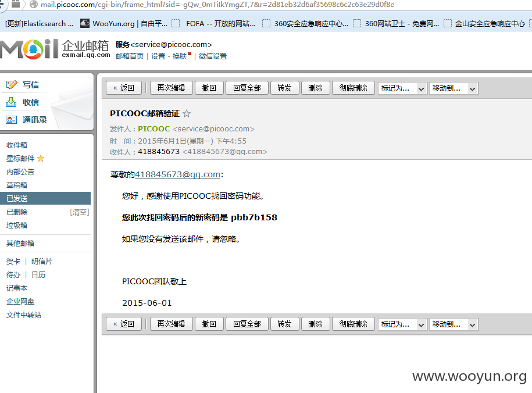532x393 pixels.
Task: Click the new password text pbb7b158
Action: tap(253, 217)
